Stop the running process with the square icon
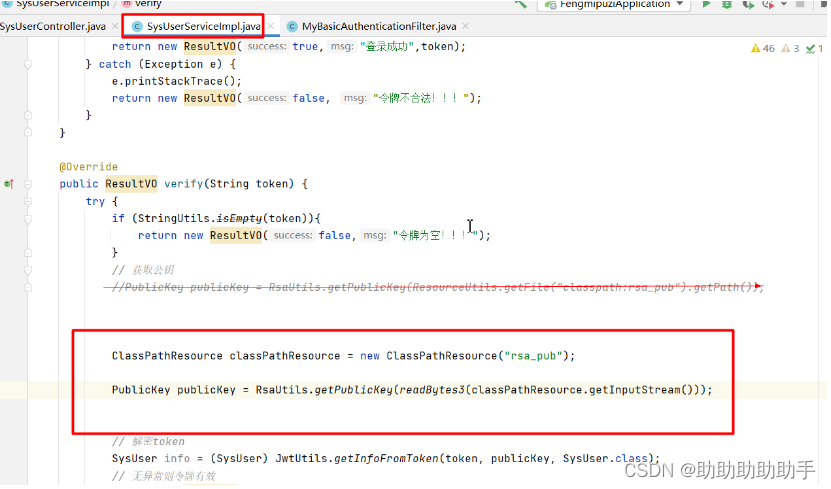 coord(800,4)
